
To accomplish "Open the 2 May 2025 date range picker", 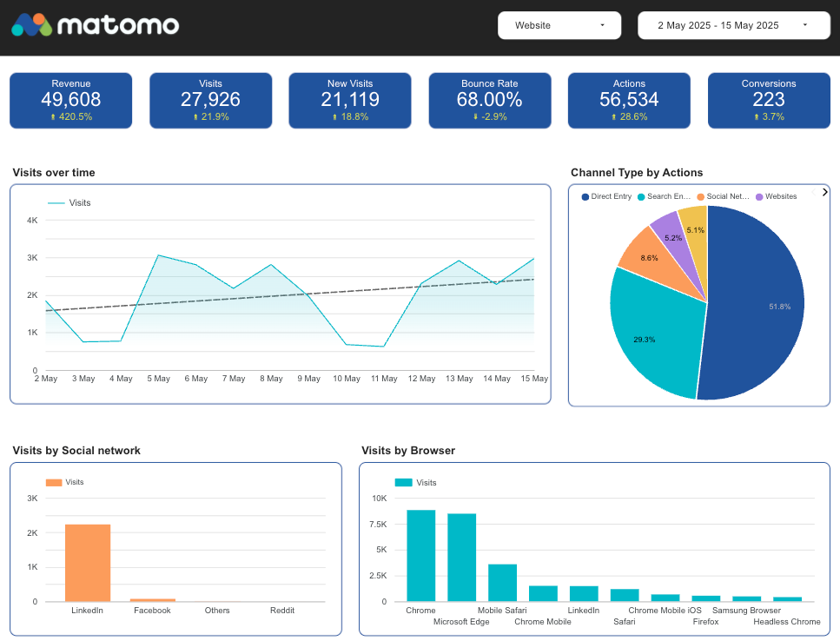I will [x=733, y=25].
